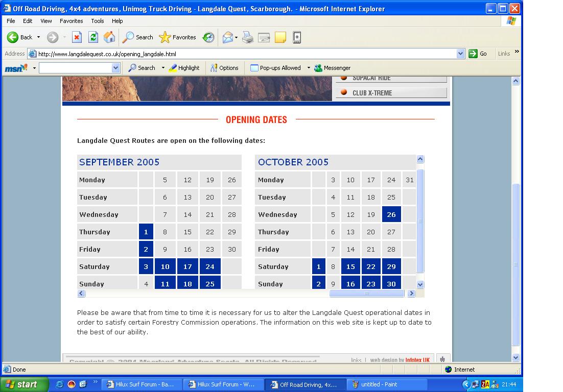
Task: Expand the address bar URL dropdown
Action: click(460, 54)
